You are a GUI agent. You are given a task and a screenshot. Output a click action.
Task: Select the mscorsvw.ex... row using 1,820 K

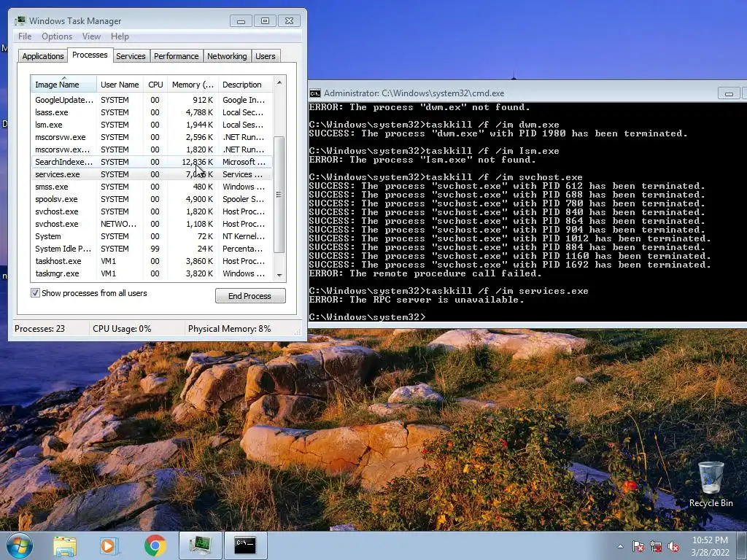click(152, 149)
